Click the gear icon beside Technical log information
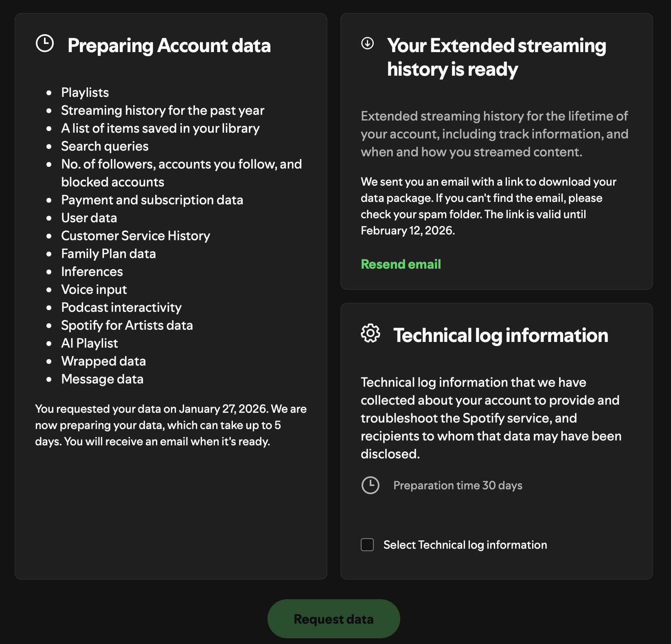The width and height of the screenshot is (671, 644). 371,333
